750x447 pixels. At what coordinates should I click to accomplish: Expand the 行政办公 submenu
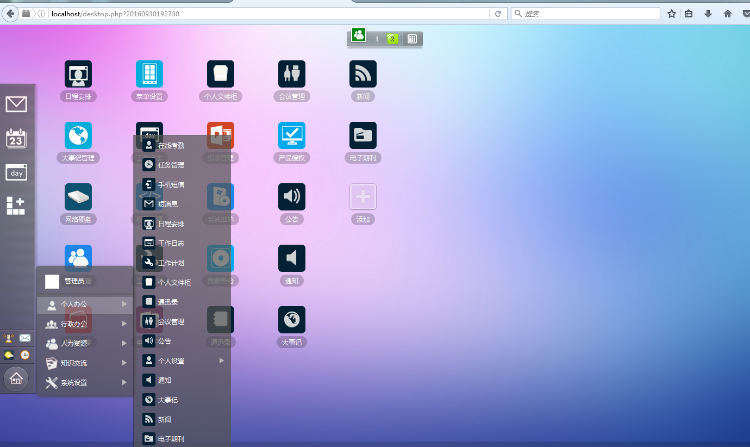[84, 324]
